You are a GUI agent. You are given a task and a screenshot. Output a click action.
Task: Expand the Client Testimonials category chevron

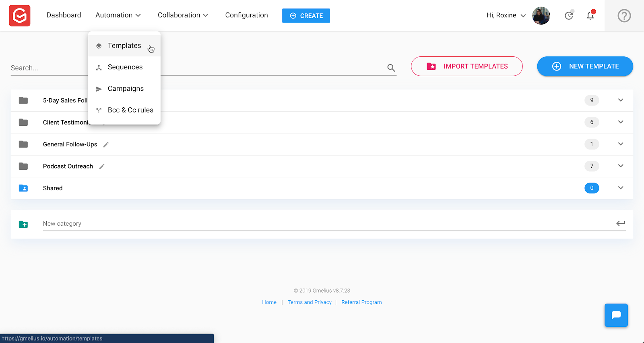tap(621, 122)
